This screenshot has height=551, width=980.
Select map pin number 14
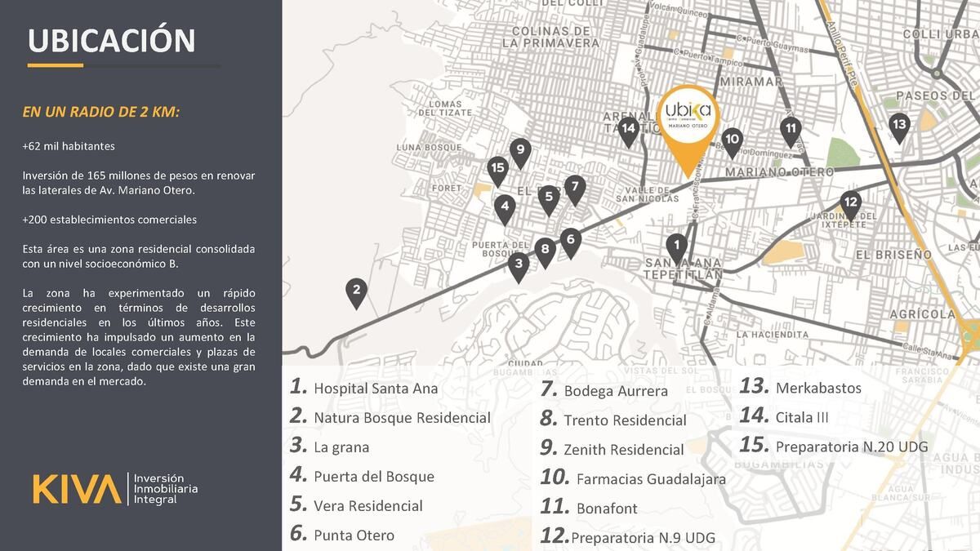click(628, 131)
